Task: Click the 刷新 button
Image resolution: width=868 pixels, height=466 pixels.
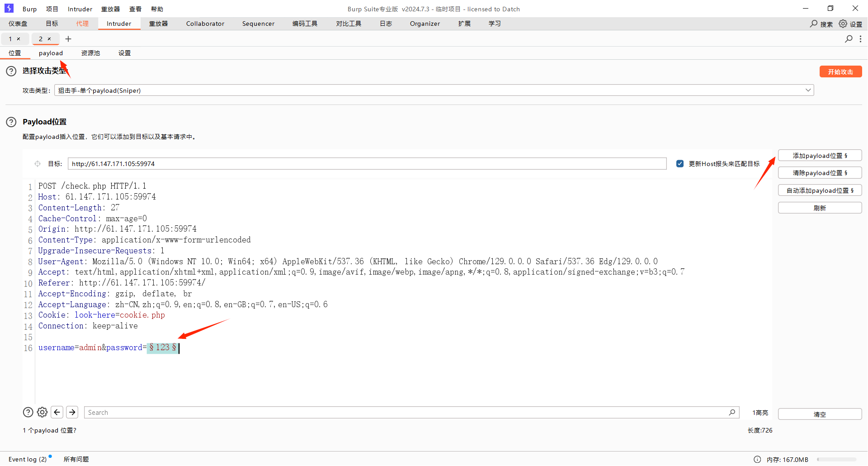Action: click(x=820, y=208)
